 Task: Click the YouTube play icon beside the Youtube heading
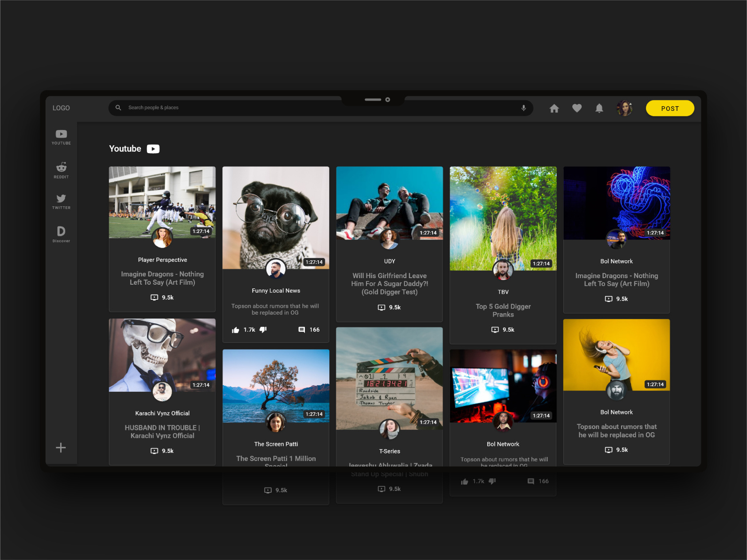[153, 149]
